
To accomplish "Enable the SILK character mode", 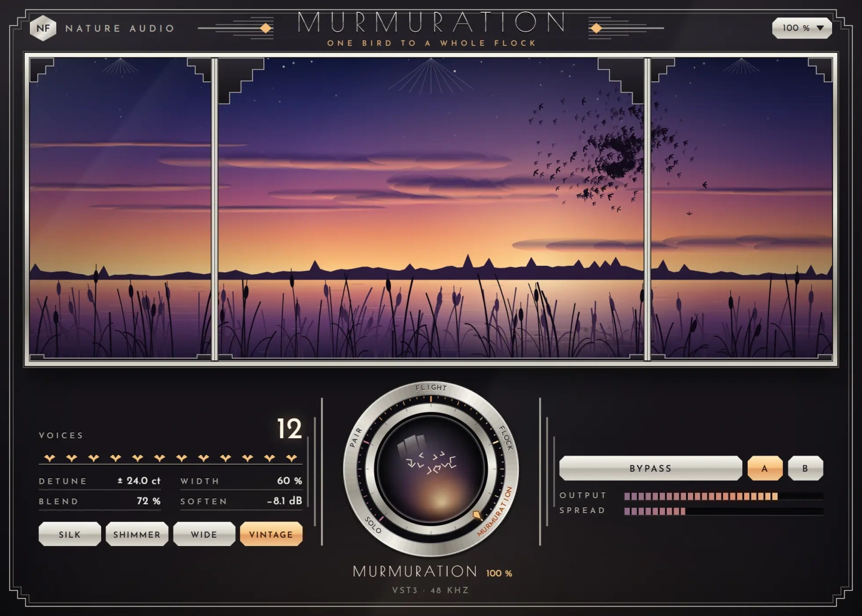I will click(x=69, y=534).
